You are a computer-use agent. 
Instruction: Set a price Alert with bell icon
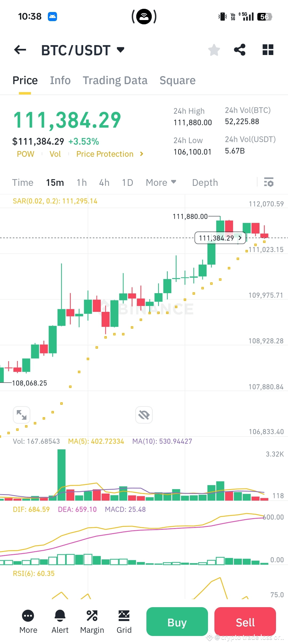tap(60, 622)
